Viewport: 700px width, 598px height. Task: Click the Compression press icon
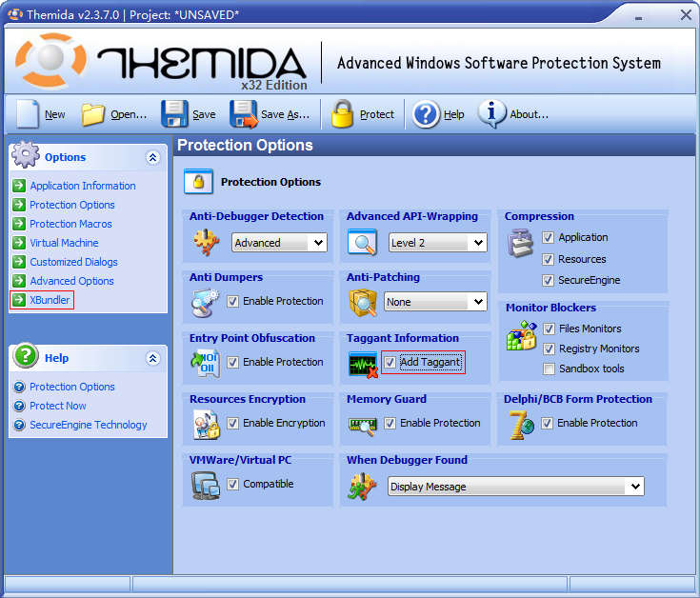point(520,243)
